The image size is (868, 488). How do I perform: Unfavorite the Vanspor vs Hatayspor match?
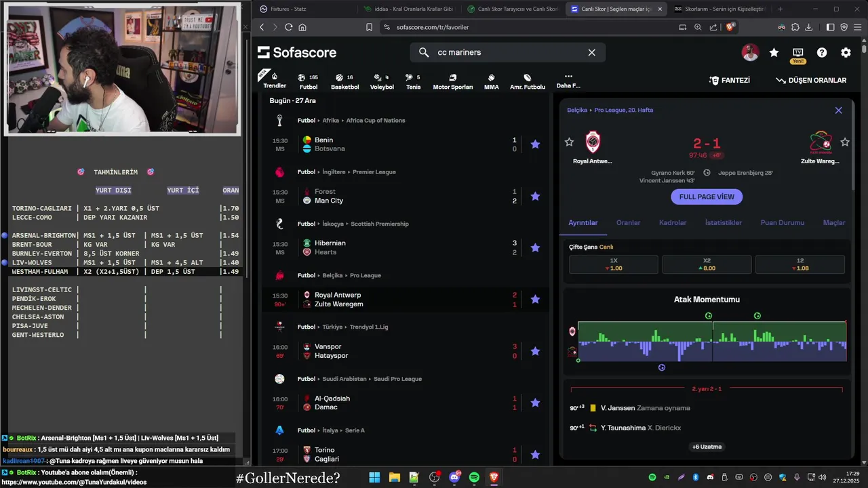[x=535, y=351]
